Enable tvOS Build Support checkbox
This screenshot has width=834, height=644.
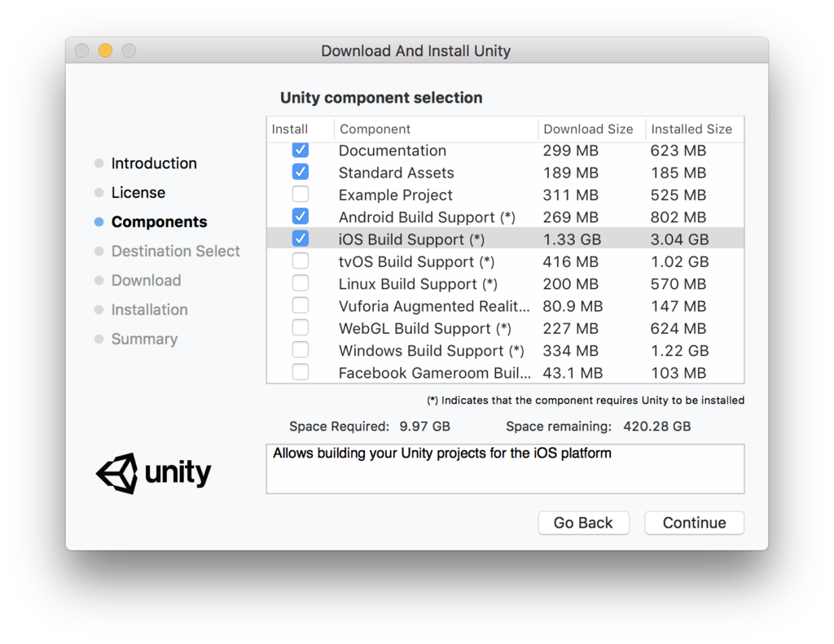[301, 261]
